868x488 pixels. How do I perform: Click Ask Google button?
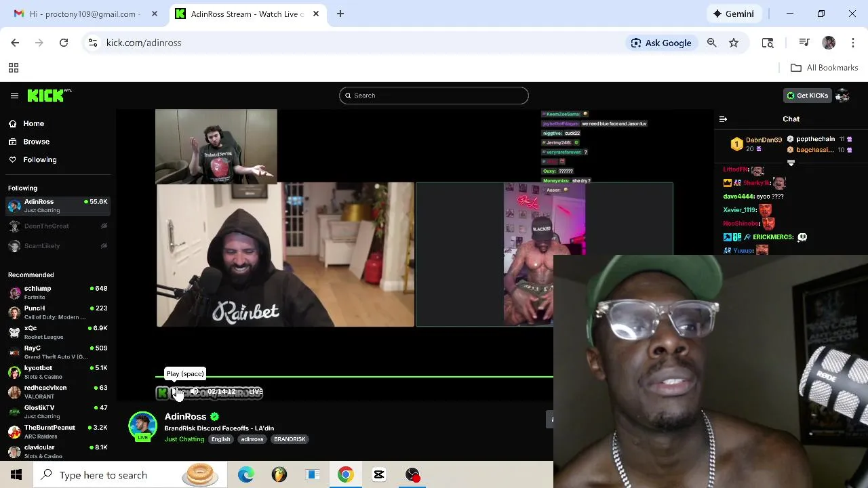click(x=661, y=43)
